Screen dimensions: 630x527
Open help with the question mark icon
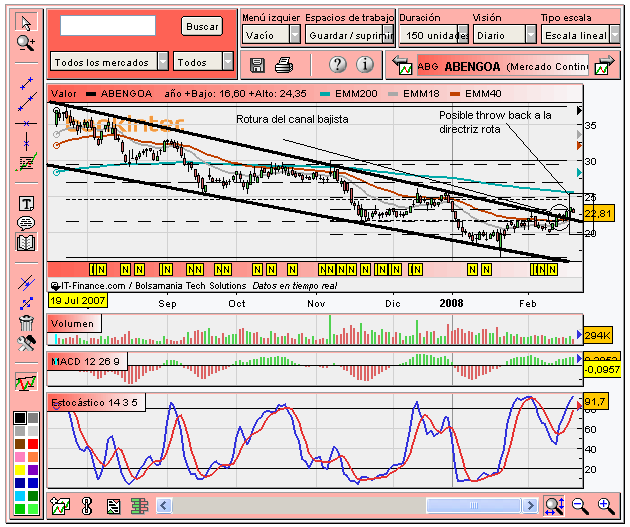click(338, 64)
